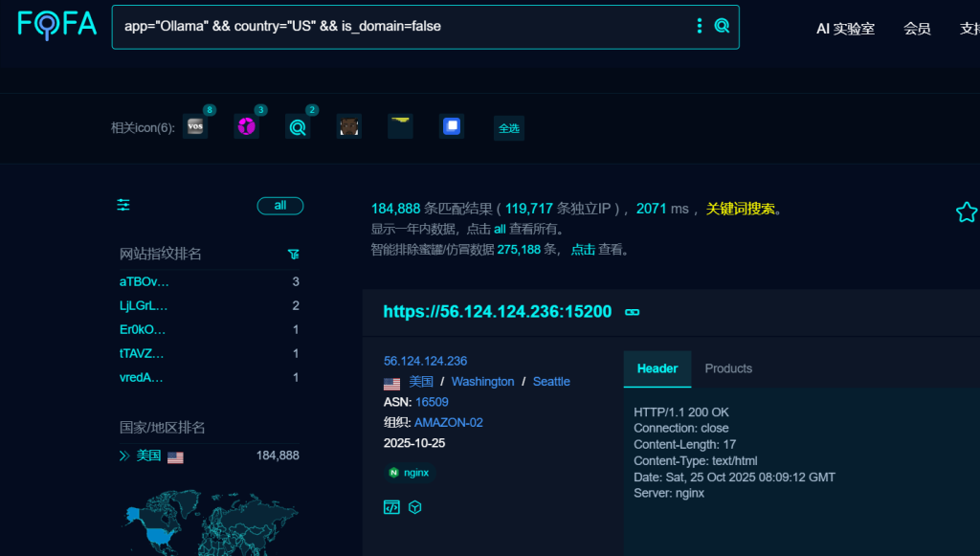Click the three-dot options icon in the search bar

(x=700, y=26)
